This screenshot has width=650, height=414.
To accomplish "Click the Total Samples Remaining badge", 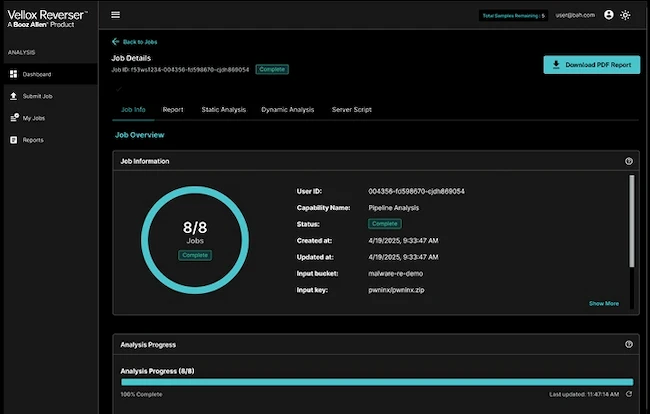I will pos(514,15).
